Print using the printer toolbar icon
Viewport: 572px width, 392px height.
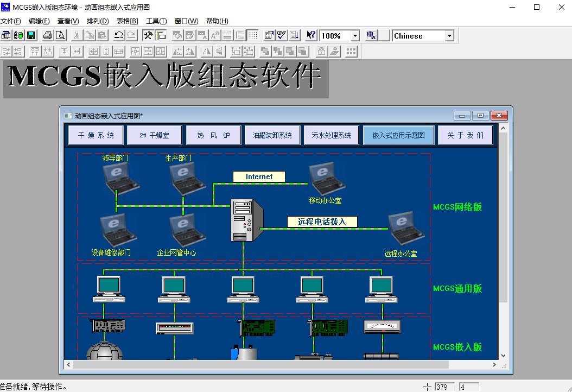(x=48, y=35)
